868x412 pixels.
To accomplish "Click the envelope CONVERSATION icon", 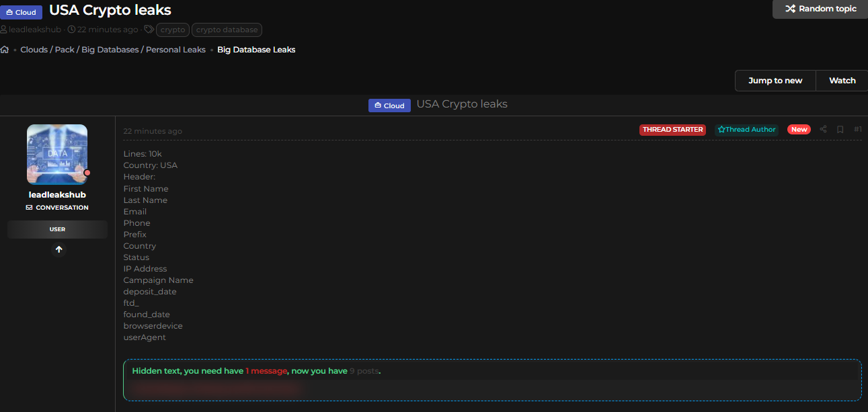I will point(29,208).
